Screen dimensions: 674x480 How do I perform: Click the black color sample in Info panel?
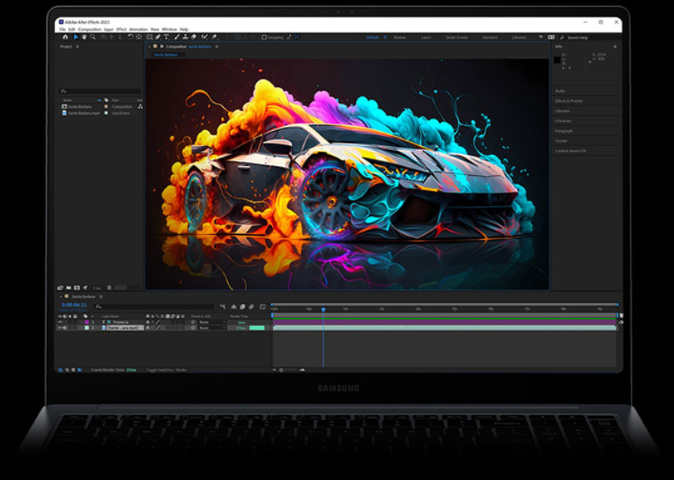pyautogui.click(x=558, y=60)
